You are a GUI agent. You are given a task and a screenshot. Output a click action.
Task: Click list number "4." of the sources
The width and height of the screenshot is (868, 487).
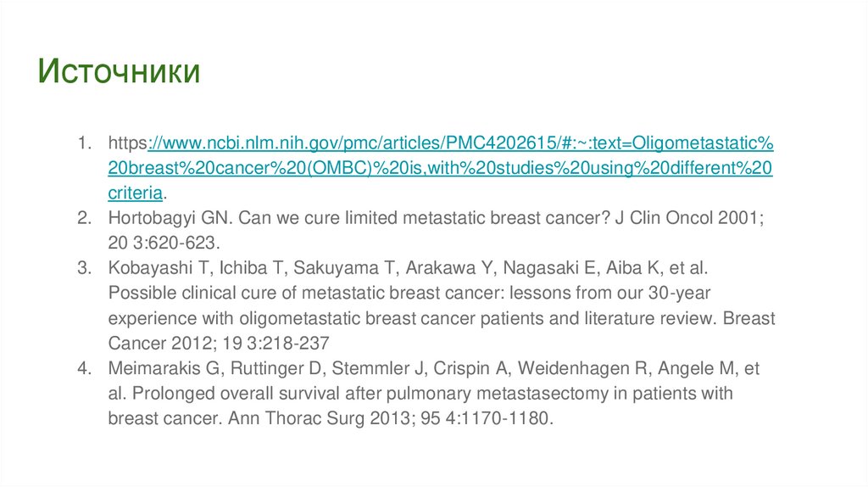pyautogui.click(x=84, y=368)
